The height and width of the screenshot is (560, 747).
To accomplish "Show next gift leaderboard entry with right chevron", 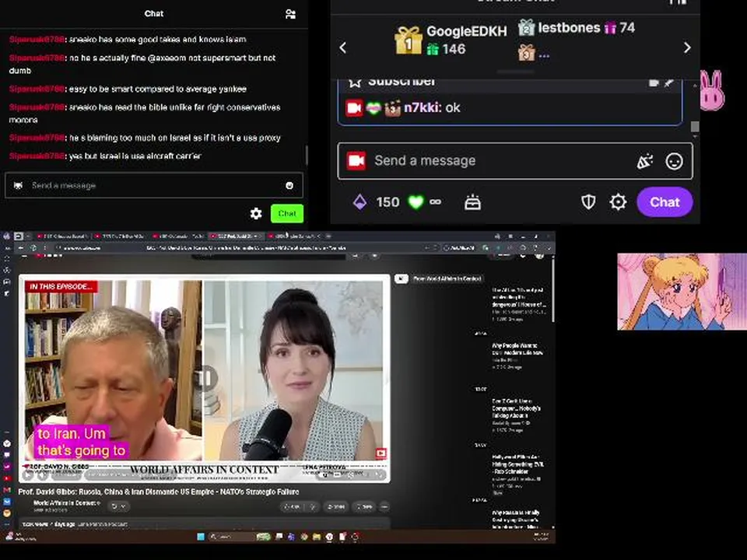I will (x=687, y=47).
